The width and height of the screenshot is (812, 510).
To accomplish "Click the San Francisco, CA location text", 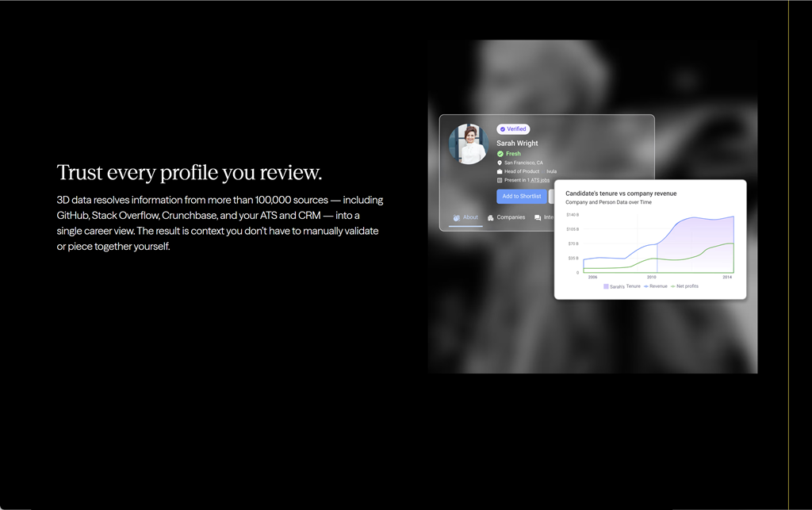I will tap(523, 163).
